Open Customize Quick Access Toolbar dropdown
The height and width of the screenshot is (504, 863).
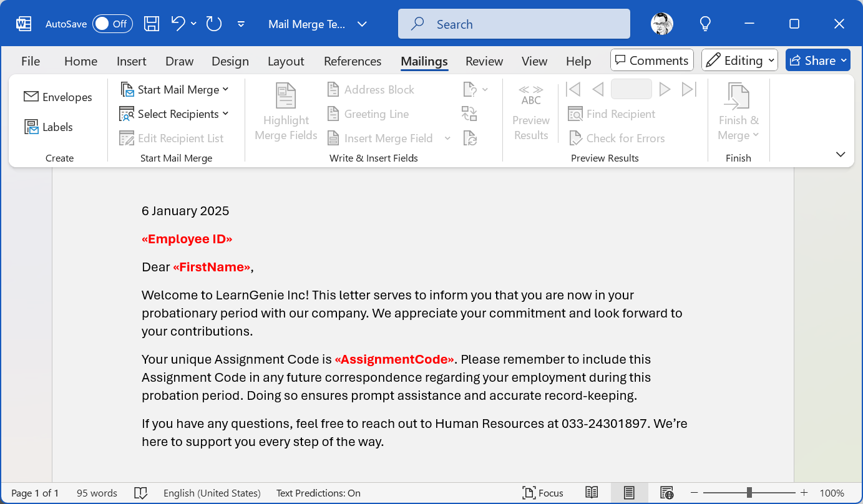coord(241,24)
